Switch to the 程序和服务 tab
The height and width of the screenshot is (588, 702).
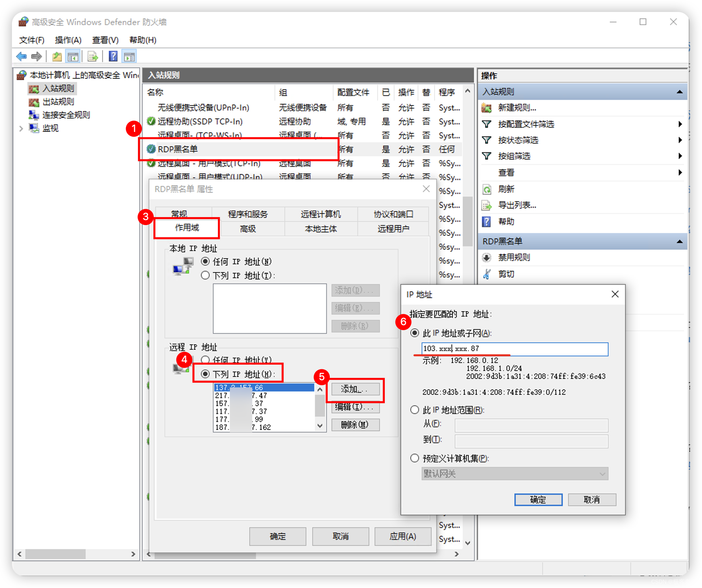point(248,214)
